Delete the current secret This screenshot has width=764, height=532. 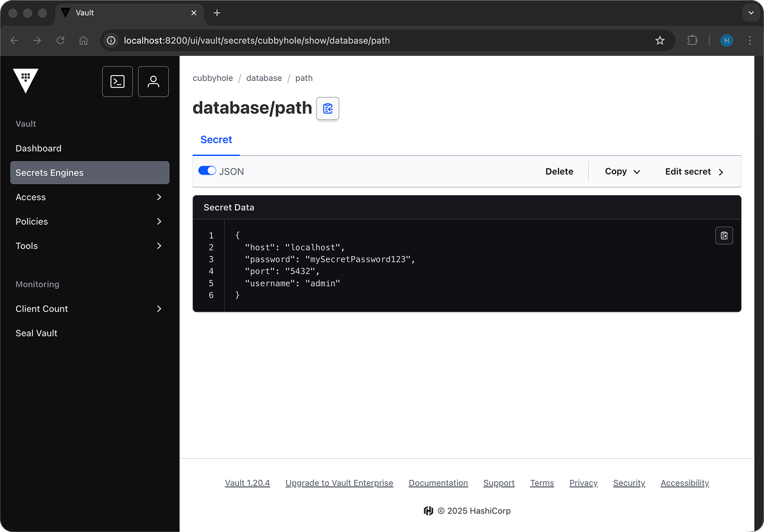[x=559, y=171]
